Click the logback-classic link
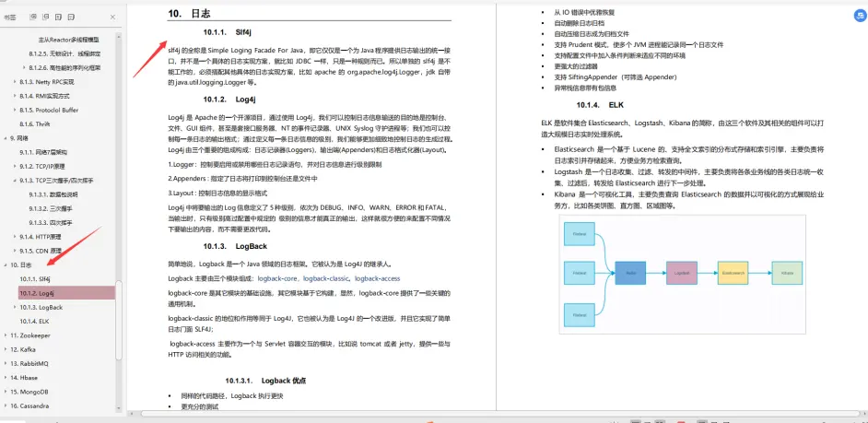 click(326, 278)
